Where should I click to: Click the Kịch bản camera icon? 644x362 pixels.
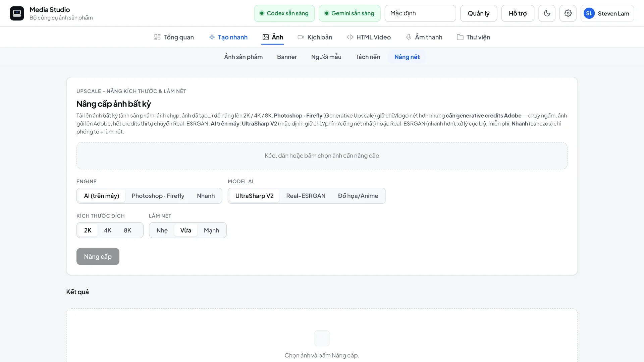pos(301,37)
